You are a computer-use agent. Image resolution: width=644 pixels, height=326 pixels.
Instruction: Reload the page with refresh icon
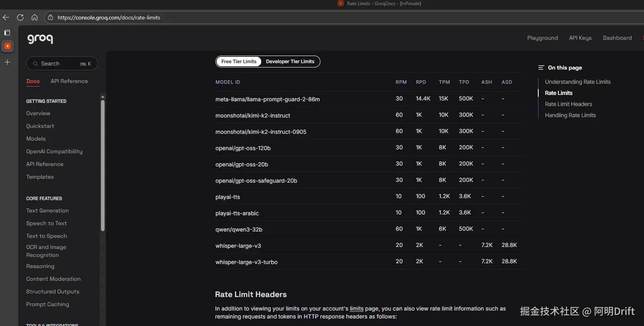[x=20, y=17]
